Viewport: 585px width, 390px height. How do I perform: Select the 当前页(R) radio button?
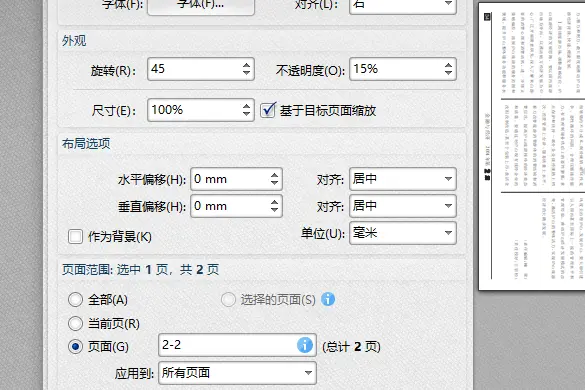coord(75,324)
